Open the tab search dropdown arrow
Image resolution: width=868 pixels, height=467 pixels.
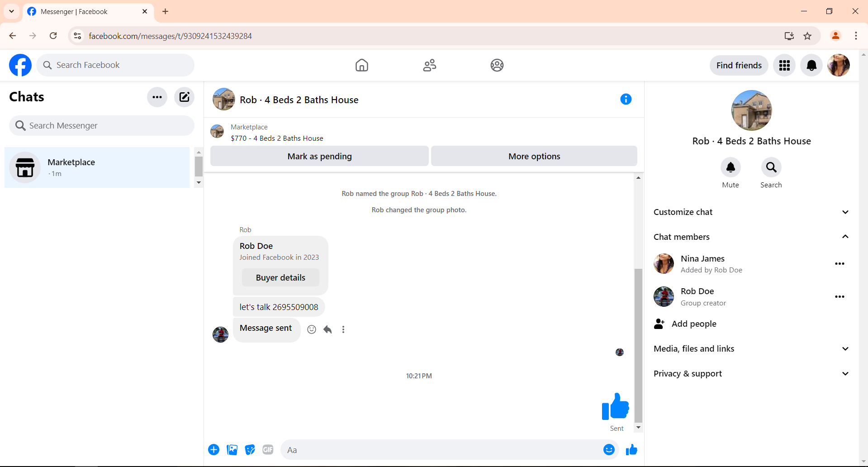coord(12,11)
